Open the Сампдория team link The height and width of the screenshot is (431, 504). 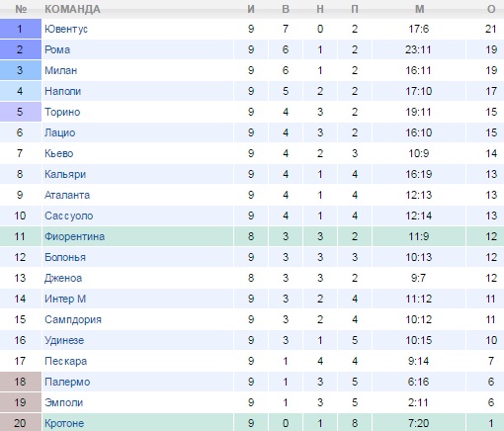73,319
